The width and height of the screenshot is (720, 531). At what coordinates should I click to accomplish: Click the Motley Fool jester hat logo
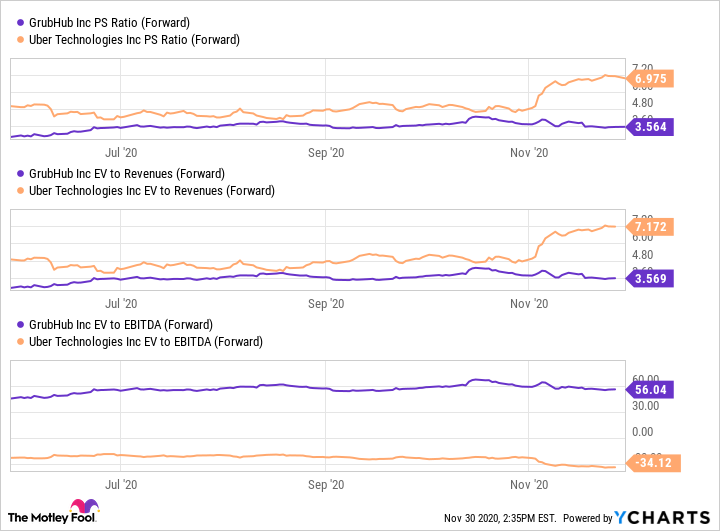[x=84, y=506]
